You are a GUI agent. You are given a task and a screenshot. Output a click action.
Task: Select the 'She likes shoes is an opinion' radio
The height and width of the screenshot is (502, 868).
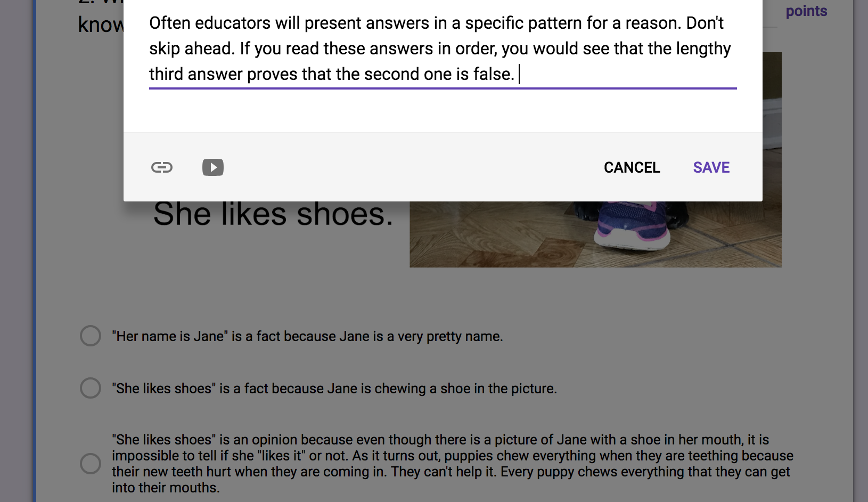(91, 464)
